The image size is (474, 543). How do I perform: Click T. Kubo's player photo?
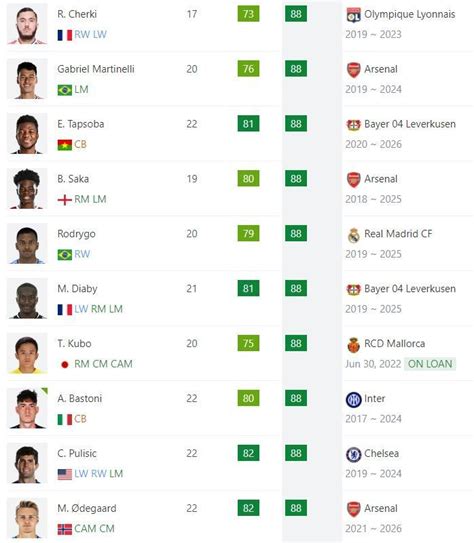(27, 353)
